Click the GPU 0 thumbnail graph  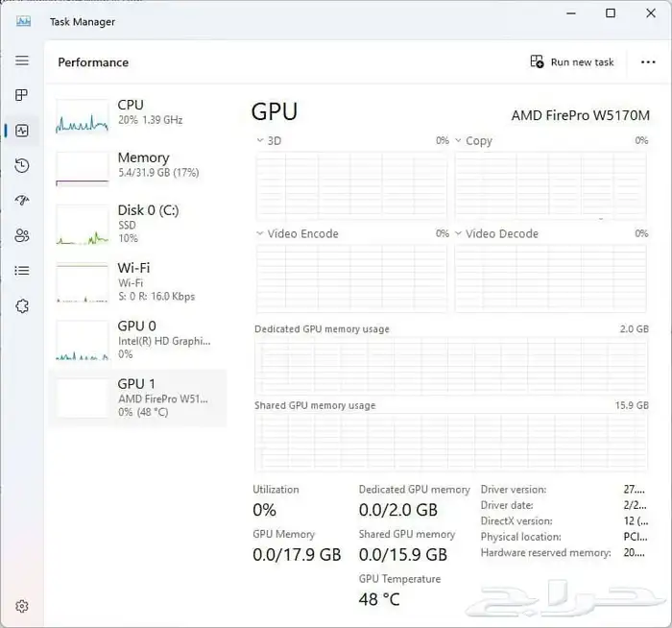pyautogui.click(x=83, y=340)
